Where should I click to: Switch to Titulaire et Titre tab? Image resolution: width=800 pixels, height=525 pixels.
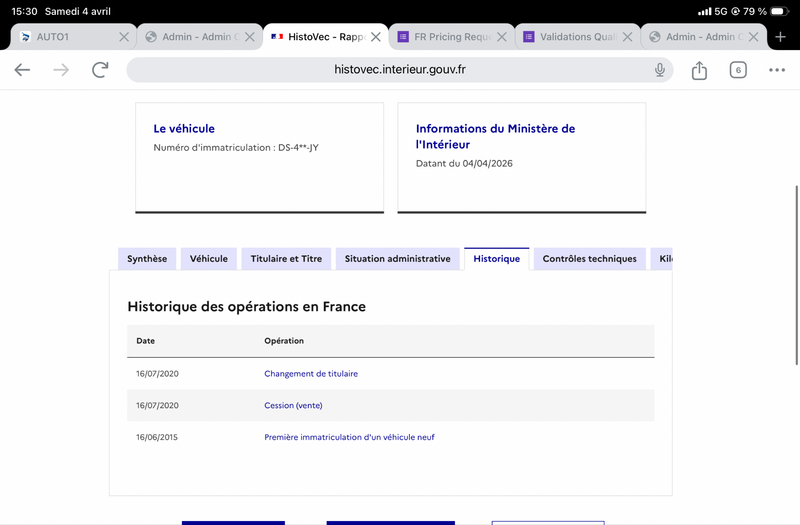286,259
